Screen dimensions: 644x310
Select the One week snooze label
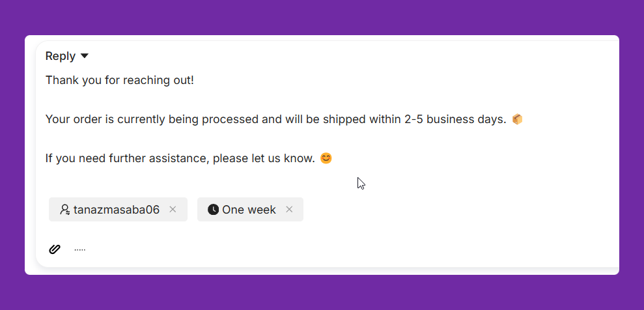[249, 210]
